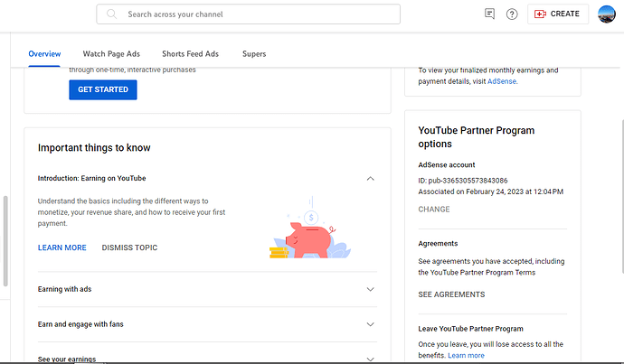
Task: Click the CREATE video button
Action: [558, 14]
